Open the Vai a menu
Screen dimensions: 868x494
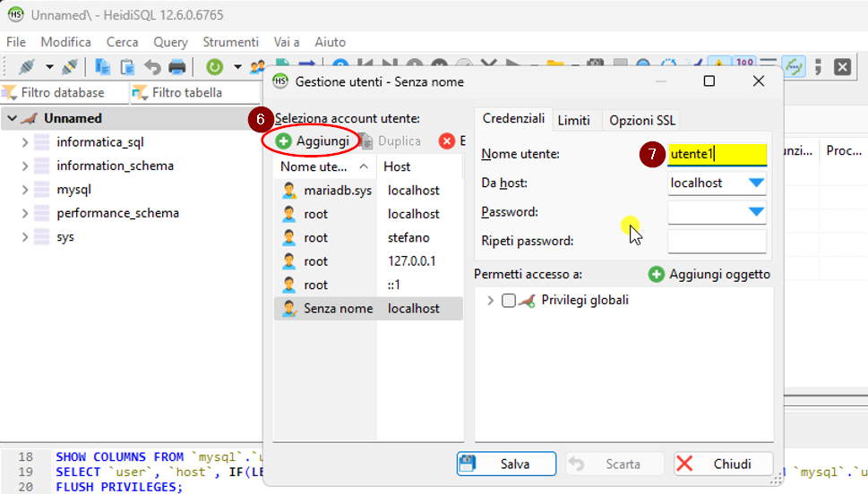click(287, 42)
